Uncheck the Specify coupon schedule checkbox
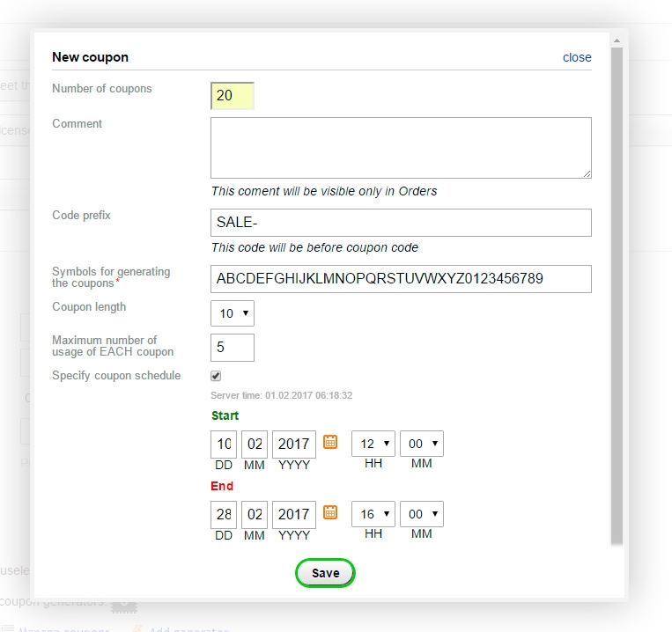 216,376
